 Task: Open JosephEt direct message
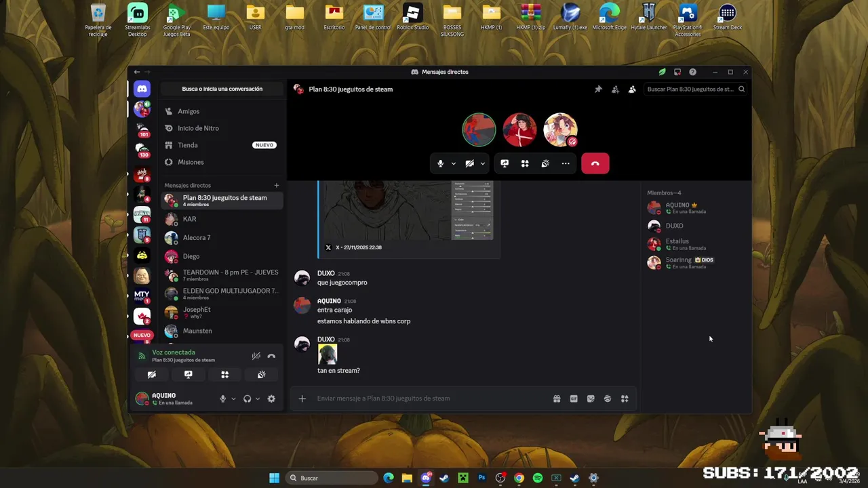(222, 312)
